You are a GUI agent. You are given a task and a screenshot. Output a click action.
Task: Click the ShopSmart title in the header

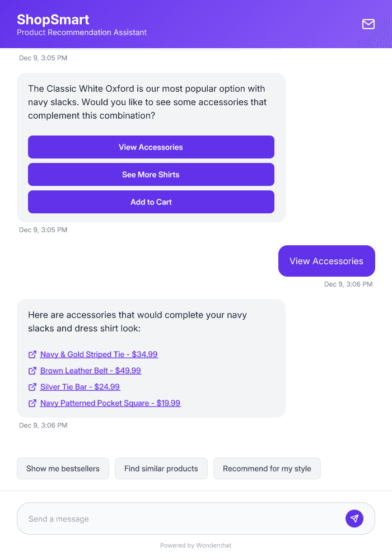53,19
